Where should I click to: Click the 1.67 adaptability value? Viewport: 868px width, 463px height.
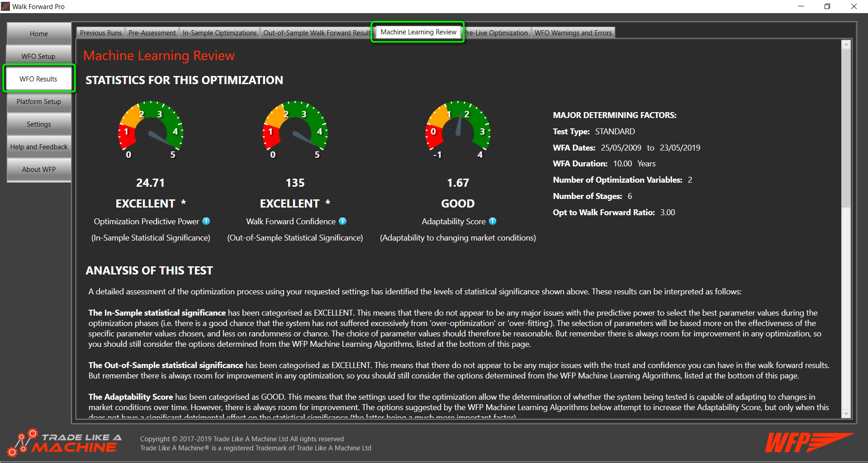pos(458,183)
